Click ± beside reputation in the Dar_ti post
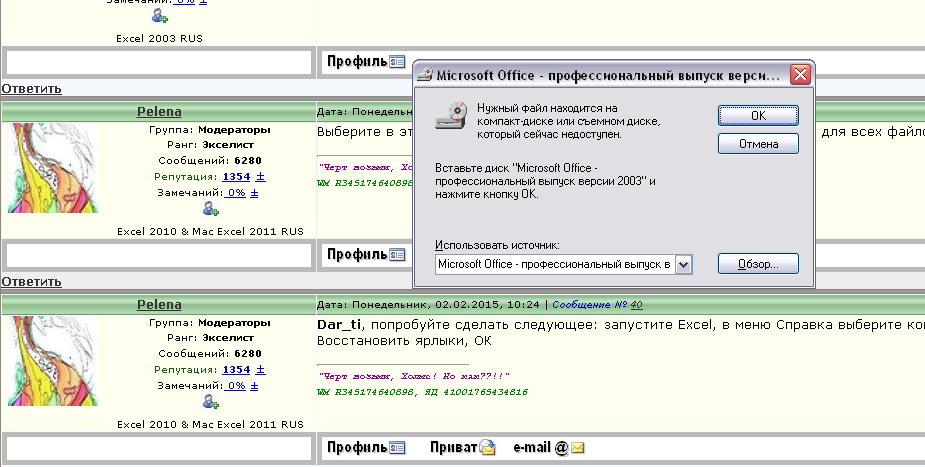Screen dimensions: 925x467 260,370
